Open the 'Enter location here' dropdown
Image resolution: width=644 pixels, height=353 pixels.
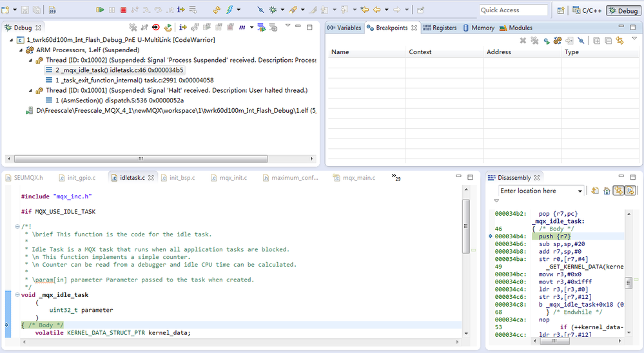point(580,191)
